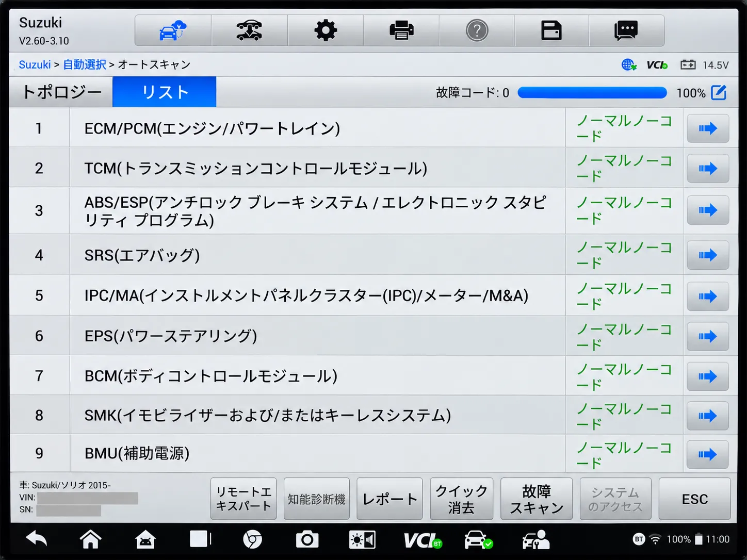Open vehicle technician service shortcut
This screenshot has height=560, width=747.
tap(536, 540)
